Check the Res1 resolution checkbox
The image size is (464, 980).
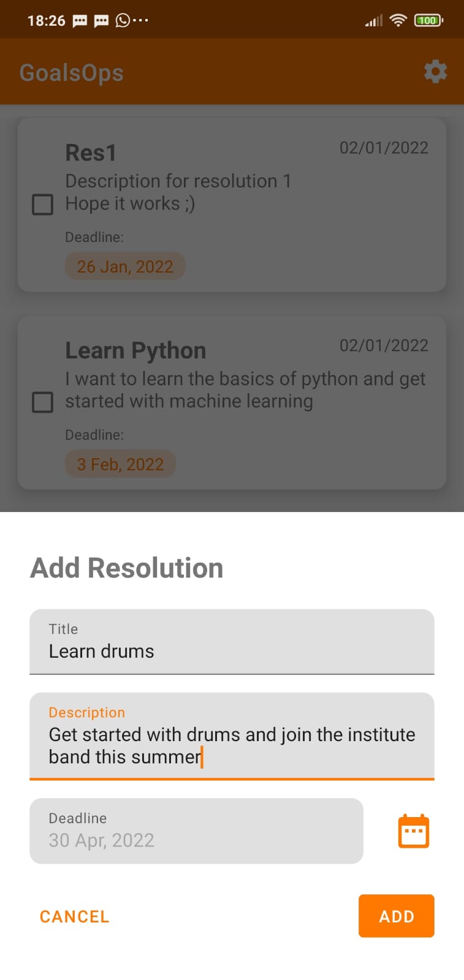42,204
